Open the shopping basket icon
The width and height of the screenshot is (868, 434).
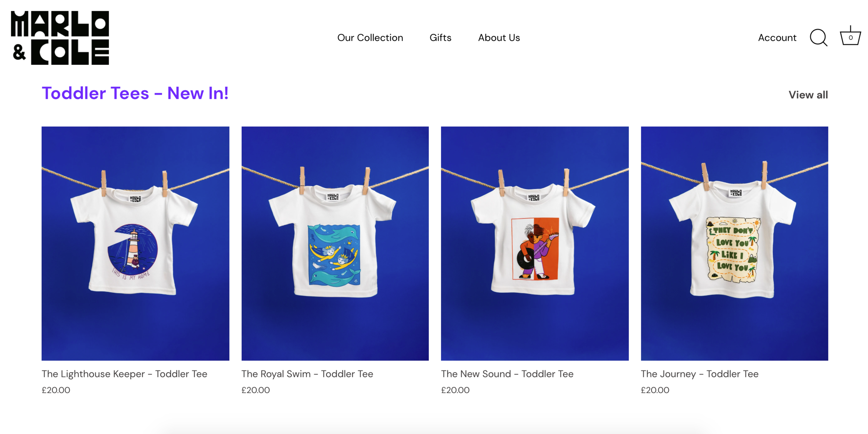coord(850,36)
